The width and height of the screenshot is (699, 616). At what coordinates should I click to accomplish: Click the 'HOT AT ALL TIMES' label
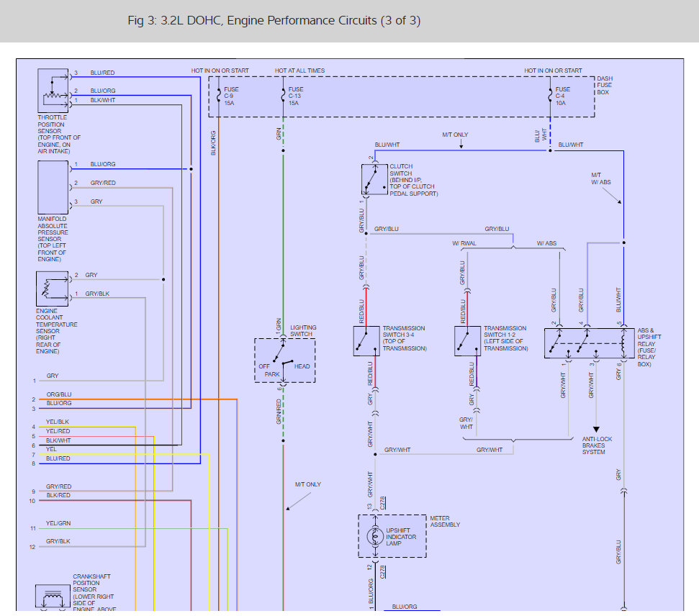click(x=299, y=71)
